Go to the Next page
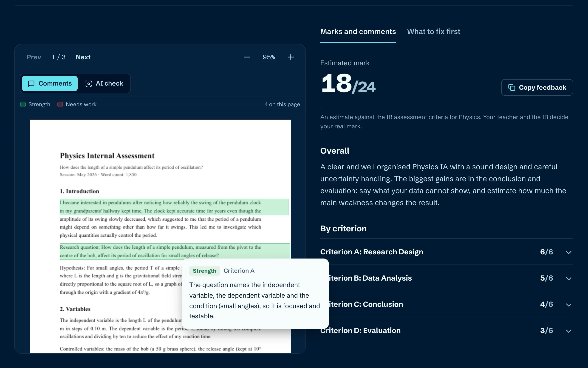 [83, 57]
